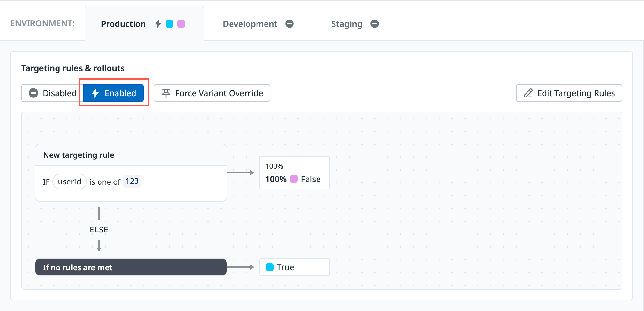Click the disabled icon next to Development
Image resolution: width=644 pixels, height=311 pixels.
pos(290,24)
